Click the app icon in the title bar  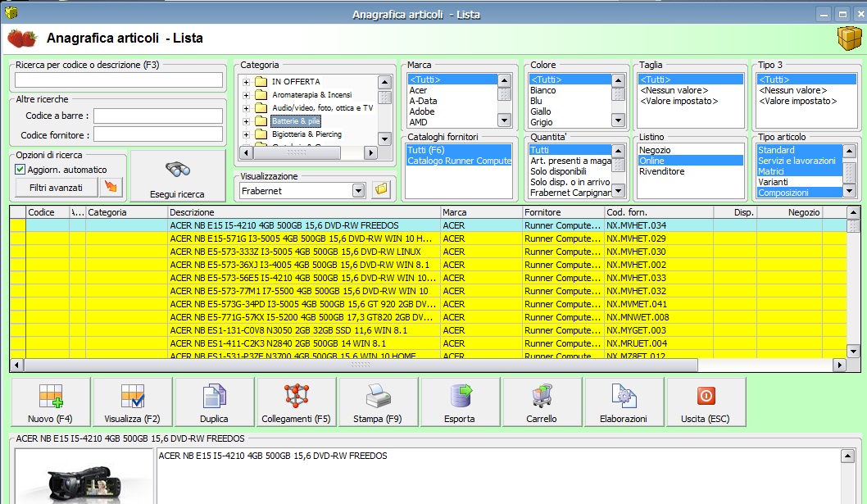tap(11, 12)
